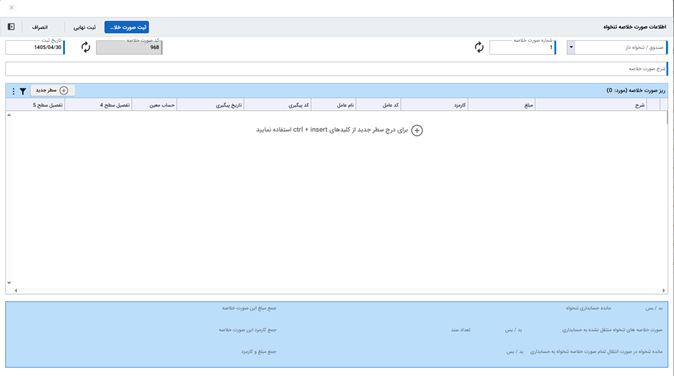Screen dimensions: 674x376
Task: Sort by the کد عامل column header
Action: click(378, 105)
